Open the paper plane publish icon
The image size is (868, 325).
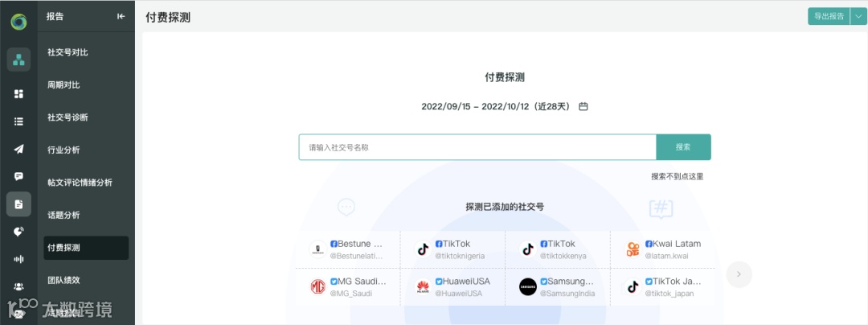pyautogui.click(x=18, y=149)
